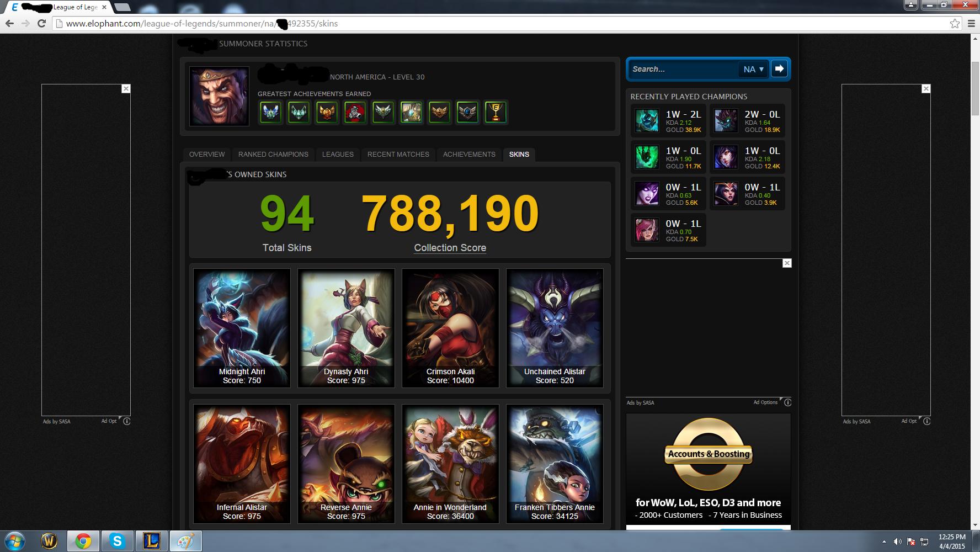Click the scrollbar down arrow
Image resolution: width=980 pixels, height=552 pixels.
pyautogui.click(x=975, y=526)
